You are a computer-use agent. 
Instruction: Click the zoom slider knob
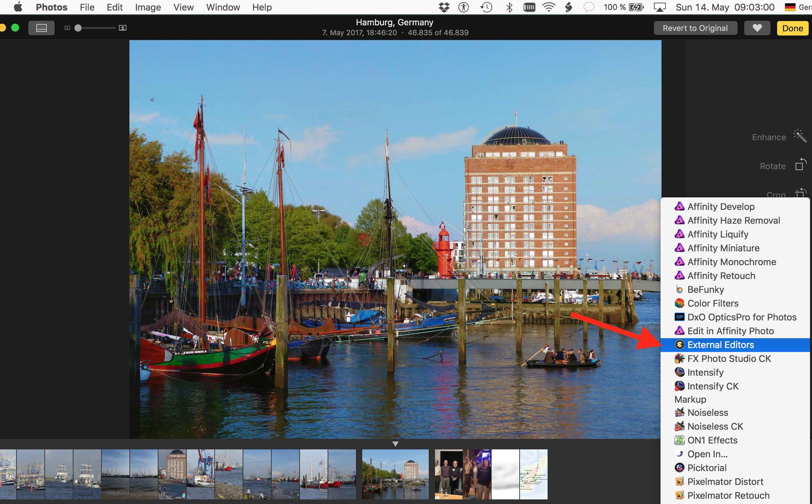[x=78, y=28]
